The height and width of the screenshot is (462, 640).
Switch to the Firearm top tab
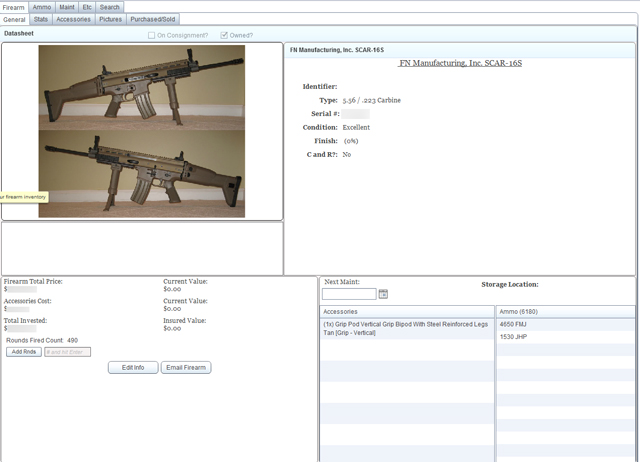[14, 7]
